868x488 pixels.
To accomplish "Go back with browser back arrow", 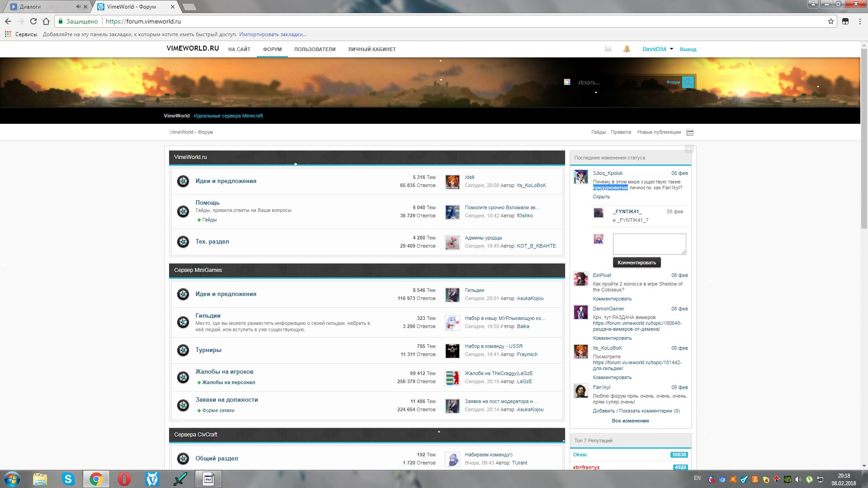I will [8, 21].
